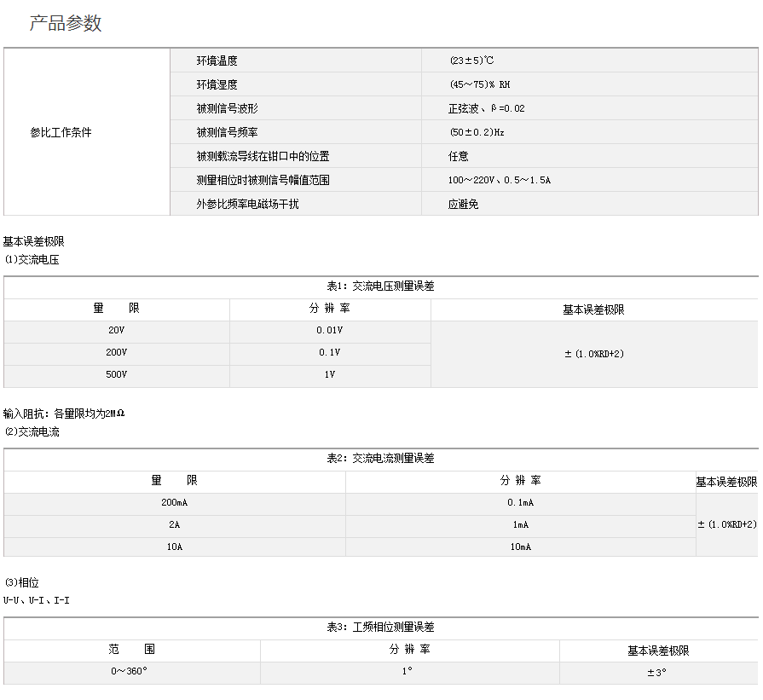The width and height of the screenshot is (763, 700).
Task: Select the (23±5)℃ temperature value
Action: pyautogui.click(x=471, y=61)
